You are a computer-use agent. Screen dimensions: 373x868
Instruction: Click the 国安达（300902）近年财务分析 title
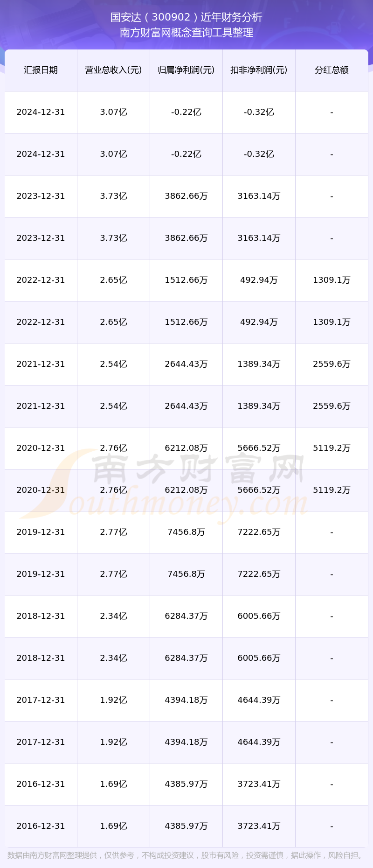[186, 17]
